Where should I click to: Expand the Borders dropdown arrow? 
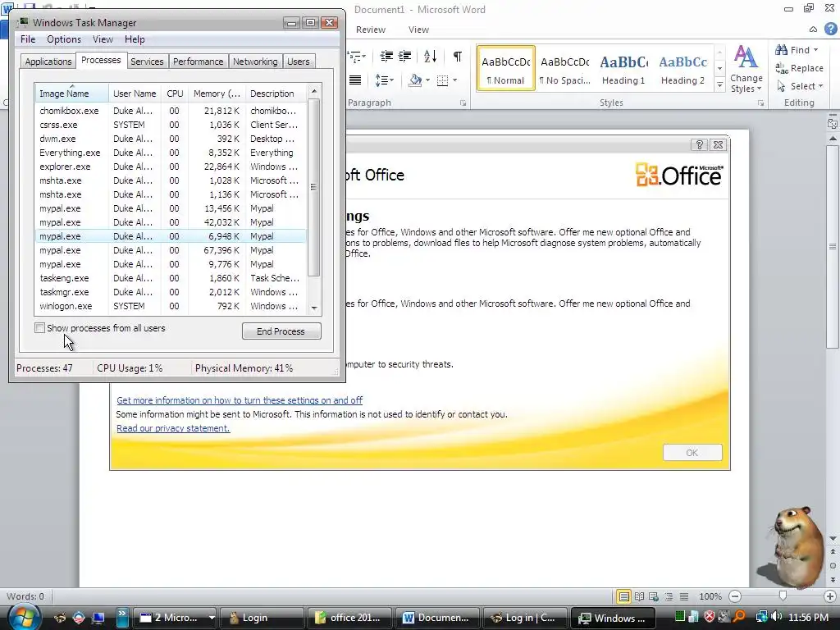(x=454, y=80)
